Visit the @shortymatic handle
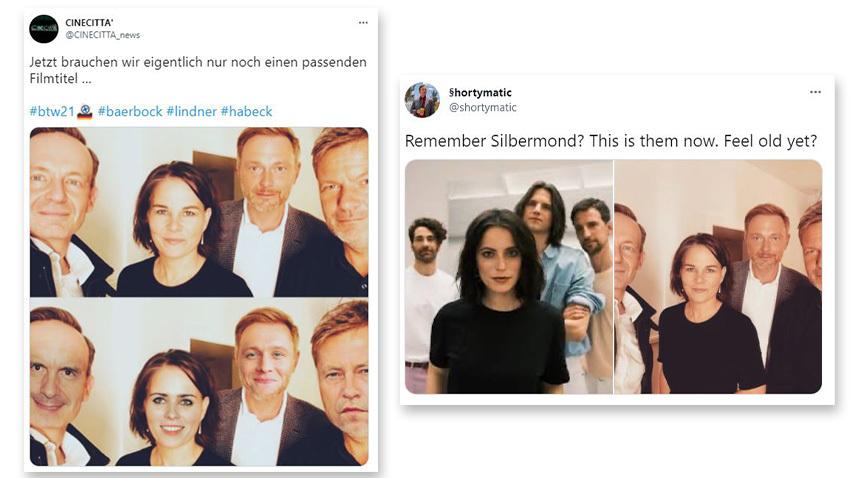 [483, 107]
